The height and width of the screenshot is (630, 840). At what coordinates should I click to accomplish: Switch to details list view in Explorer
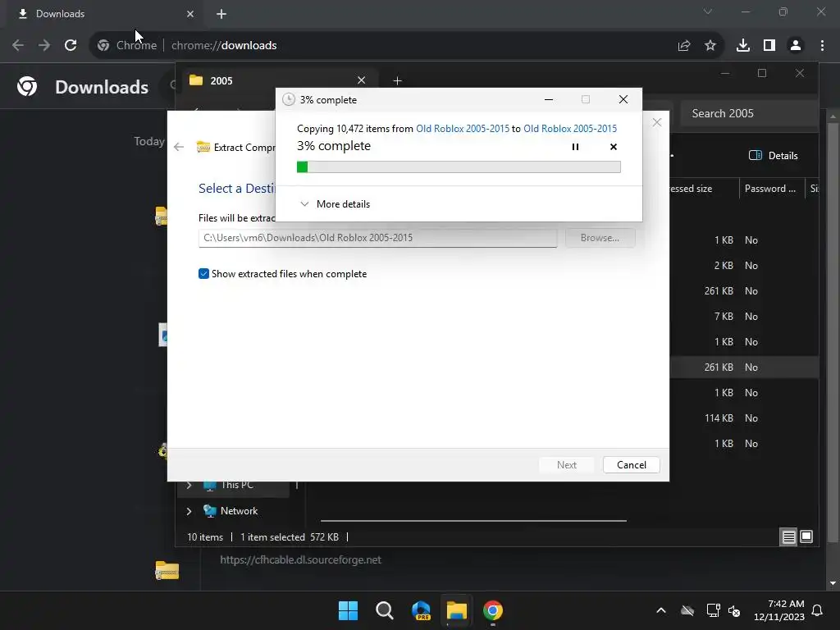pos(788,536)
